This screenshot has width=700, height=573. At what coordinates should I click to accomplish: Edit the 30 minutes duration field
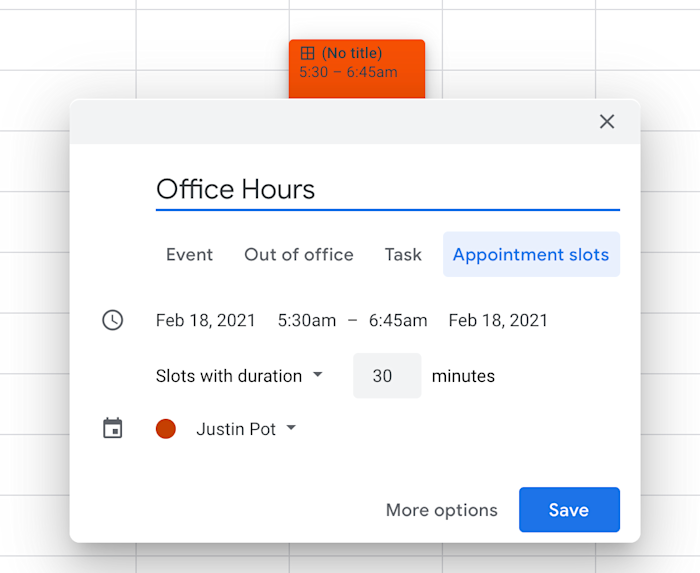(387, 376)
